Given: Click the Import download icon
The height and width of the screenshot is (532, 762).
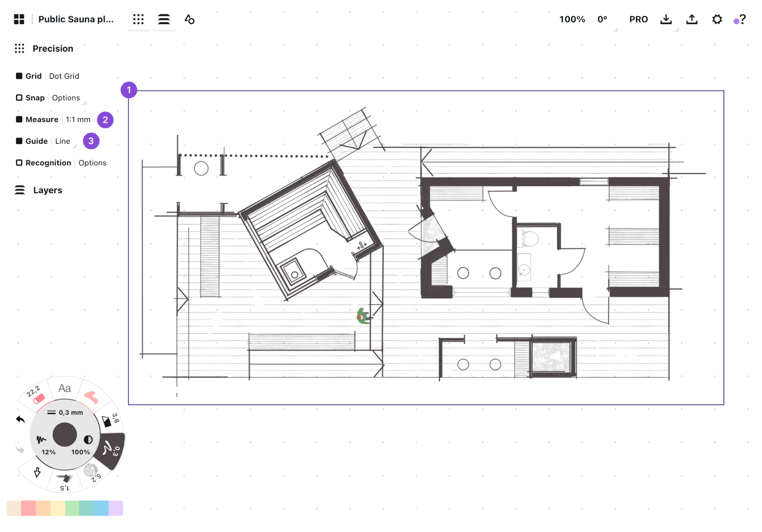Looking at the screenshot, I should point(666,19).
